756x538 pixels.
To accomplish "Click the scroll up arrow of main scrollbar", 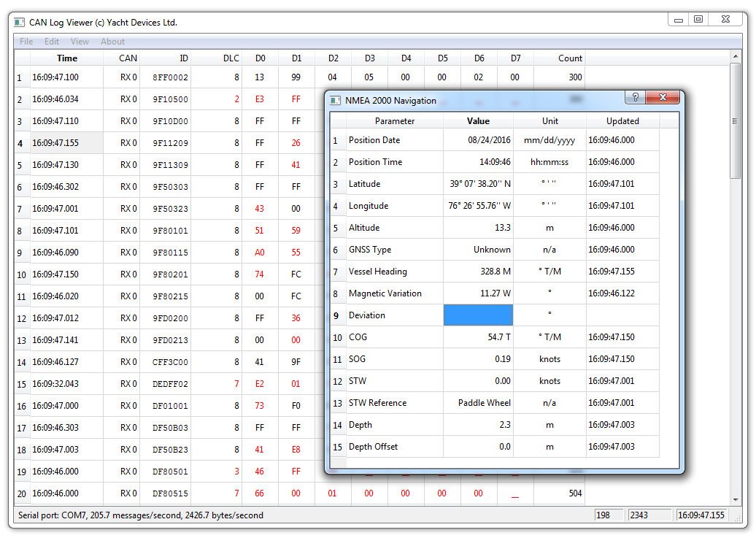I will click(736, 56).
